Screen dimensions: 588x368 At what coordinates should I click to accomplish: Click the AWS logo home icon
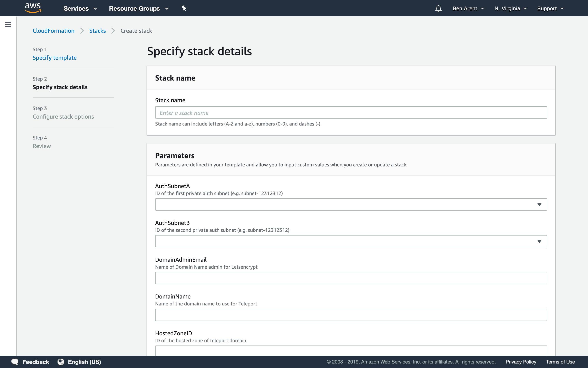tap(33, 8)
